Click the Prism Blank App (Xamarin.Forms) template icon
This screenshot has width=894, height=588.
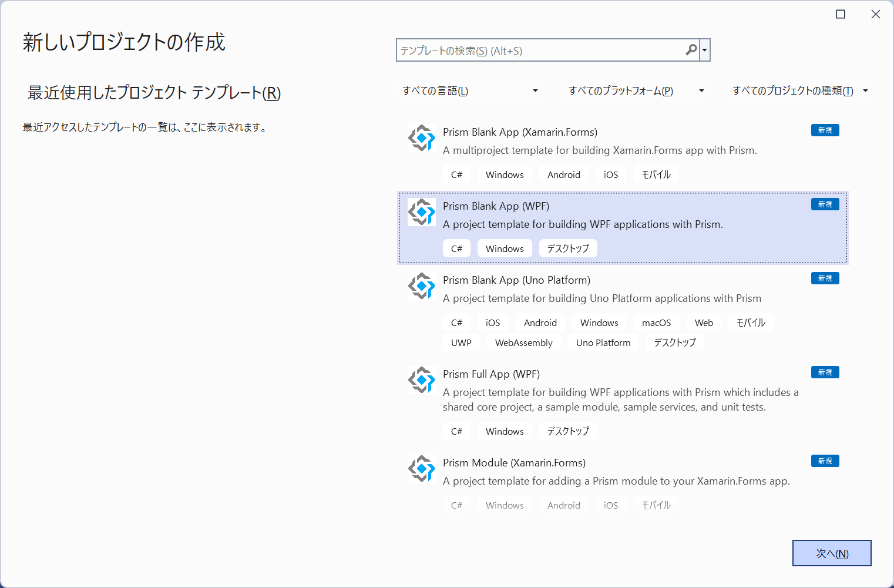422,138
